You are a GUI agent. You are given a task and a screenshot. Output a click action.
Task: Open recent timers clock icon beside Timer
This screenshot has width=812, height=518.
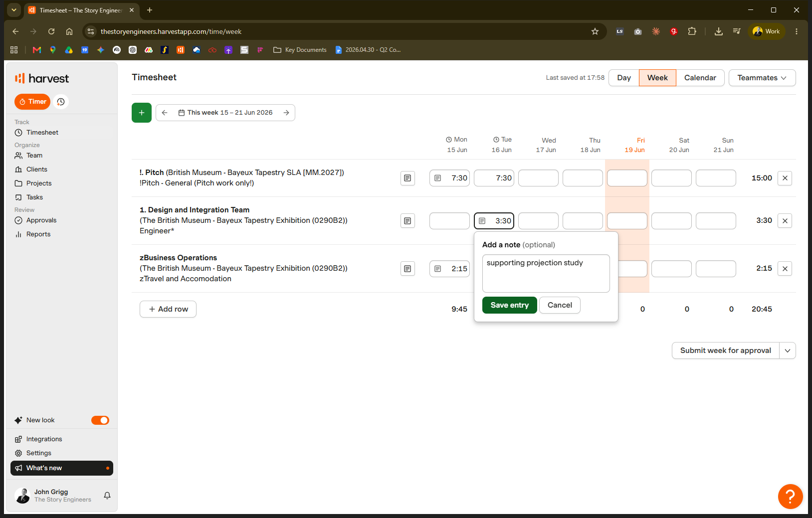[61, 102]
